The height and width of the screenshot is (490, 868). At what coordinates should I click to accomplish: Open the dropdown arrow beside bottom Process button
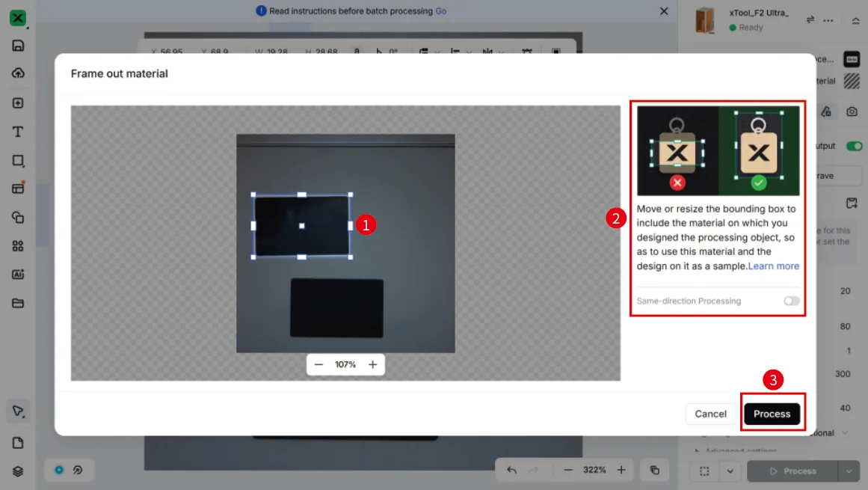pos(849,471)
